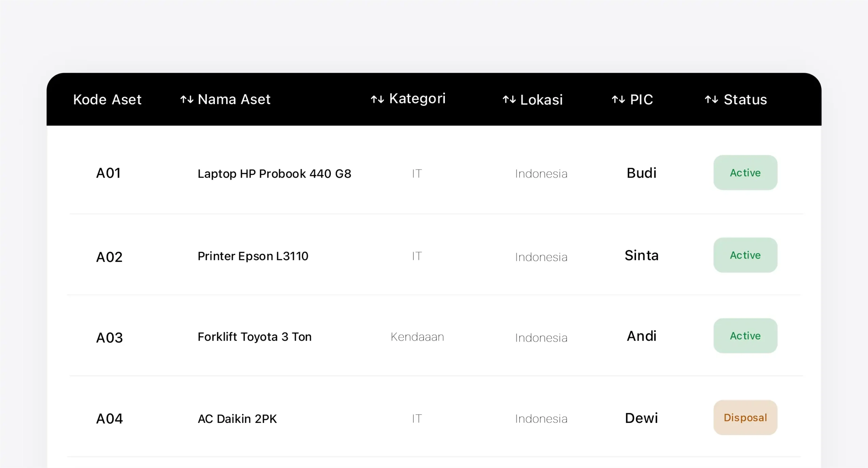868x468 pixels.
Task: Click the sort arrows beside Kategori
Action: coord(377,100)
